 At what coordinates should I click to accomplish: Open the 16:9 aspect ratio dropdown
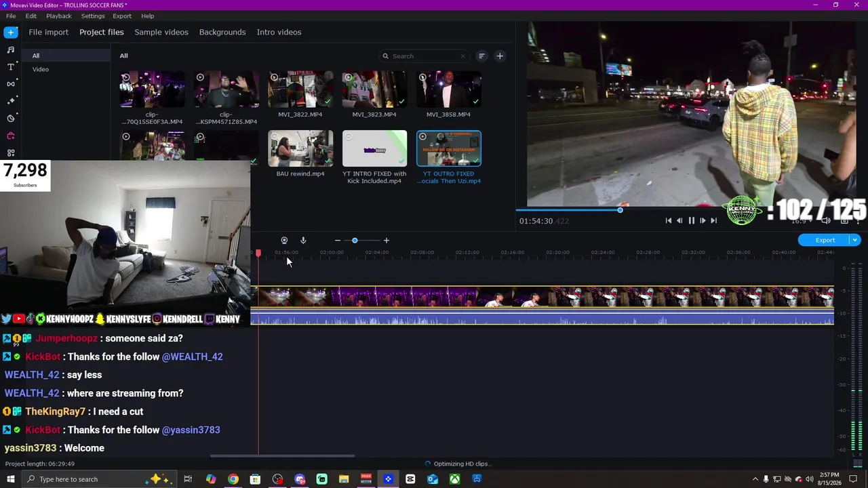coord(802,221)
